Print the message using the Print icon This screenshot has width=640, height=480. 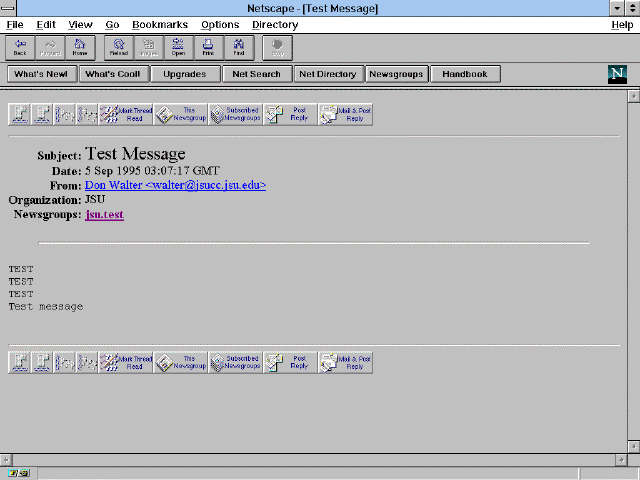(209, 48)
